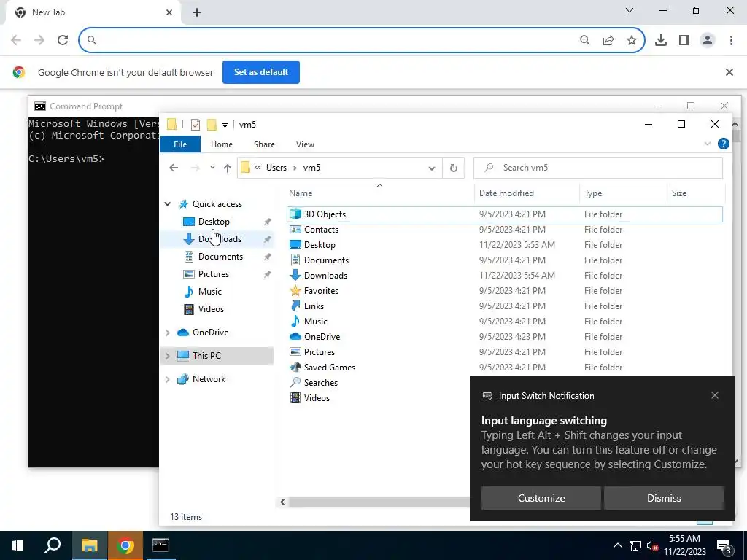Screen dimensions: 747x560
Task: Open the Share ribbon tab
Action: [x=264, y=144]
